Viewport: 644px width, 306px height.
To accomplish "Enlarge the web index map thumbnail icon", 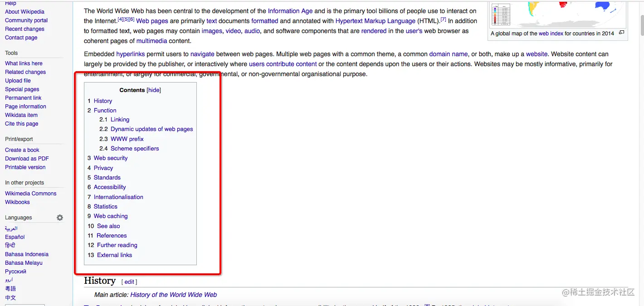I will tap(621, 33).
